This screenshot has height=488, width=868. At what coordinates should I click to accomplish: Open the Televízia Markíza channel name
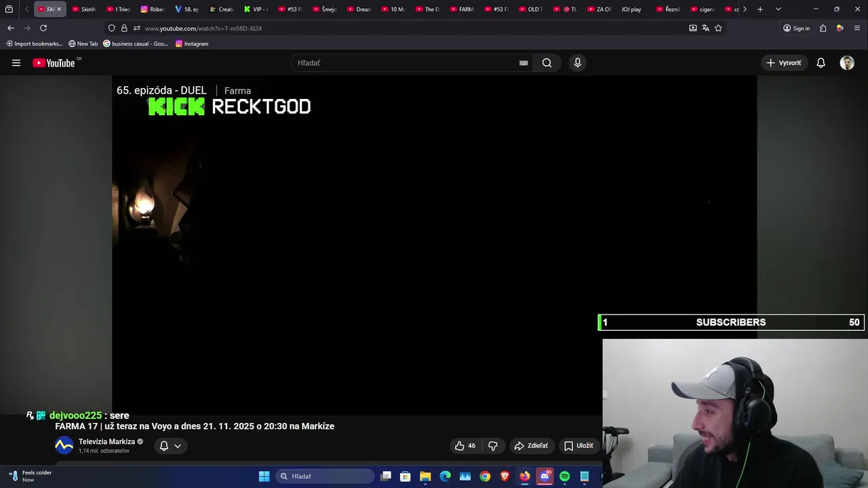[x=106, y=441]
